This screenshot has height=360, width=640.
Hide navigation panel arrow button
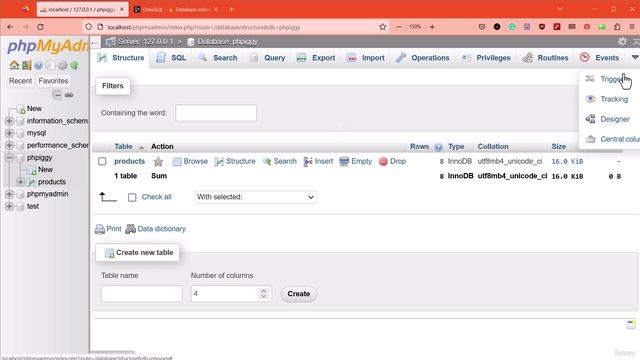95,42
